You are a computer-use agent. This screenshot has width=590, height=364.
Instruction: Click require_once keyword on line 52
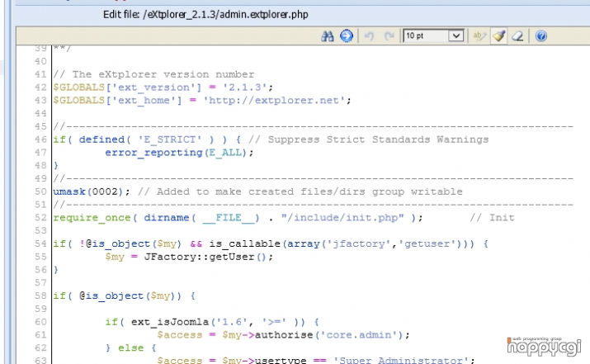(92, 218)
